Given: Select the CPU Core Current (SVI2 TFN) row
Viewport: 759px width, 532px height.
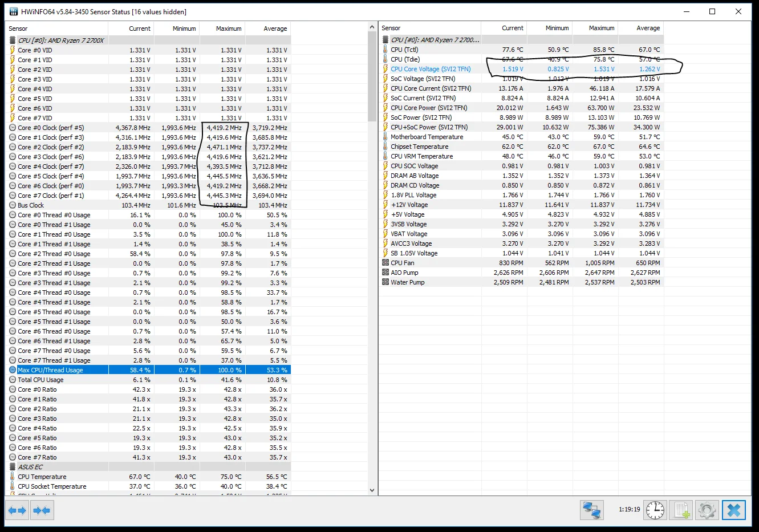Looking at the screenshot, I should tap(521, 88).
